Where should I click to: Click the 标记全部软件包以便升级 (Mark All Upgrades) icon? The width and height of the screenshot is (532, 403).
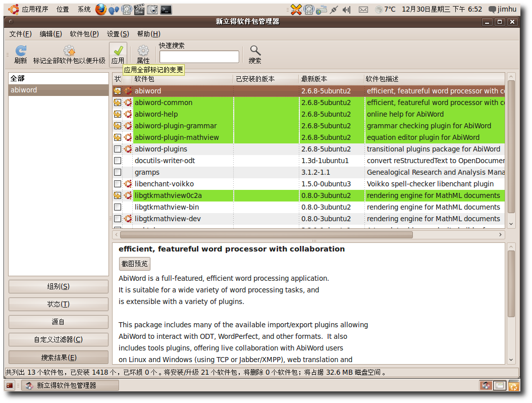[69, 51]
